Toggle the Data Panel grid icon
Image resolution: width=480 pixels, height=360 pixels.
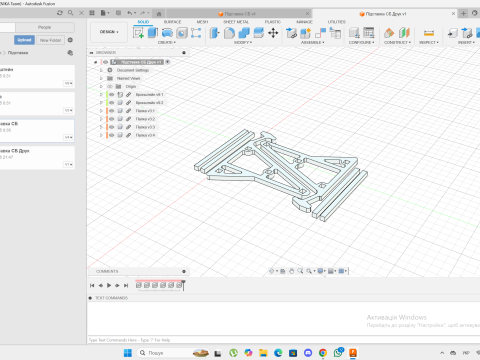point(92,13)
